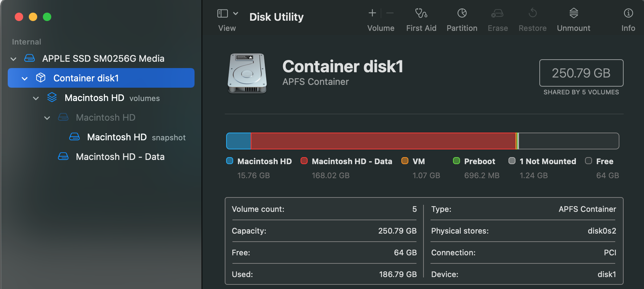This screenshot has width=644, height=289.
Task: Select Macintosh HD - Data in sidebar
Action: click(120, 157)
